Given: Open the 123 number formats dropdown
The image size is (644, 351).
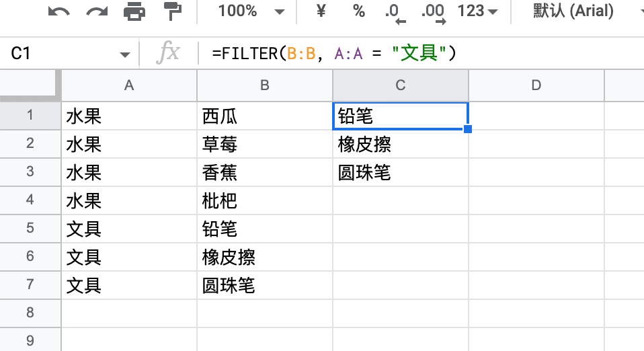Looking at the screenshot, I should click(478, 11).
